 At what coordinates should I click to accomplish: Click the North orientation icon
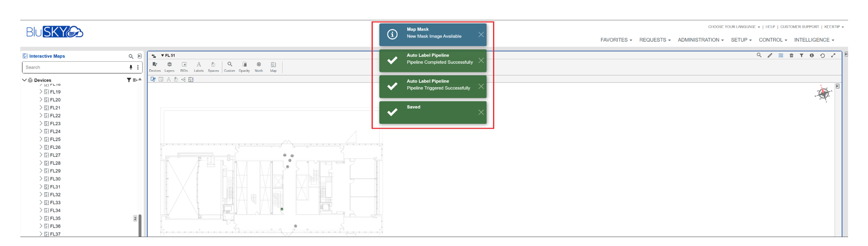coord(259,66)
